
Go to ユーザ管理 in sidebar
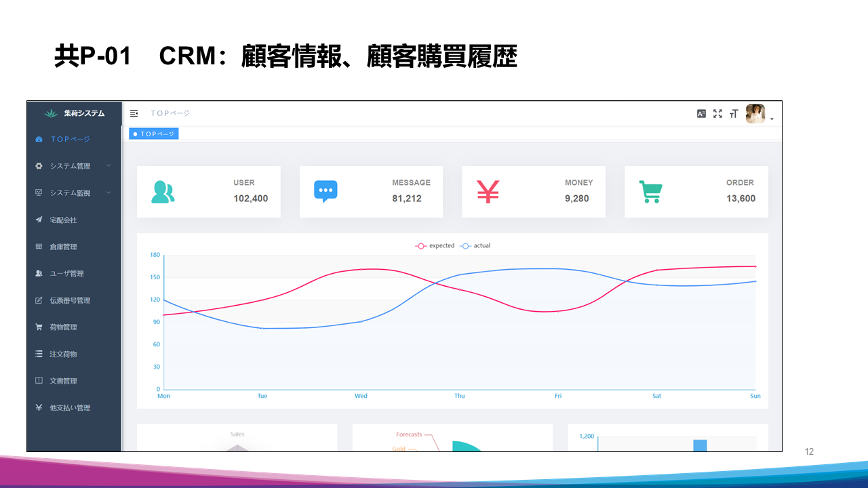click(x=74, y=274)
